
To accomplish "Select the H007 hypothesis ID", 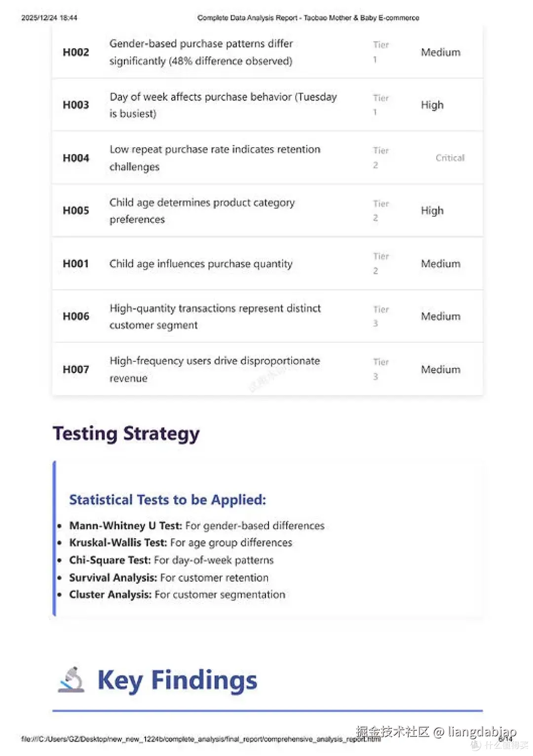I will (76, 369).
